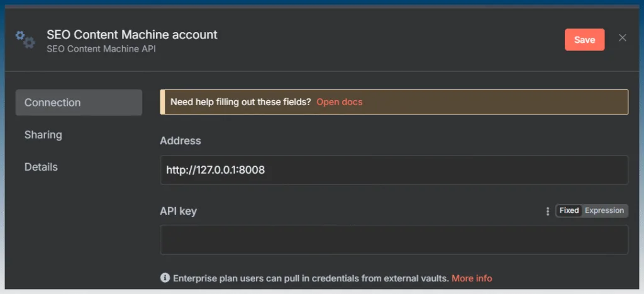Screen dimensions: 644x294
Task: Open the three-dot options menu beside API key
Action: tap(548, 211)
